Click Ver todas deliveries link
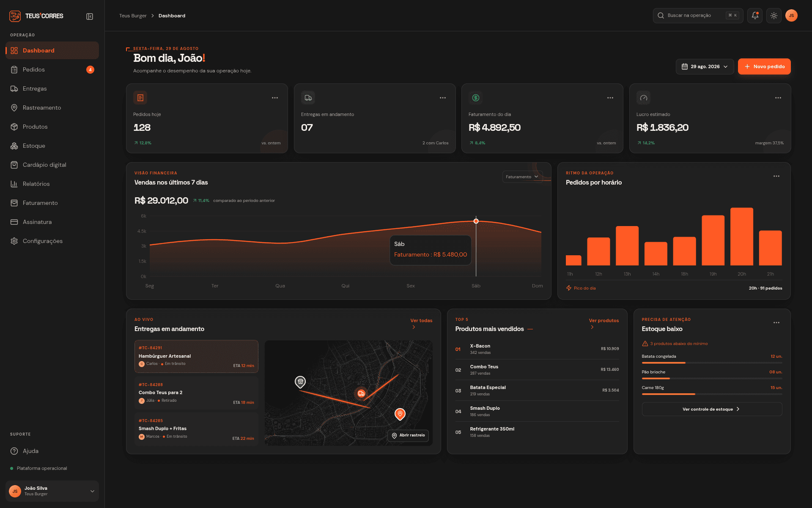The height and width of the screenshot is (508, 812). point(421,323)
